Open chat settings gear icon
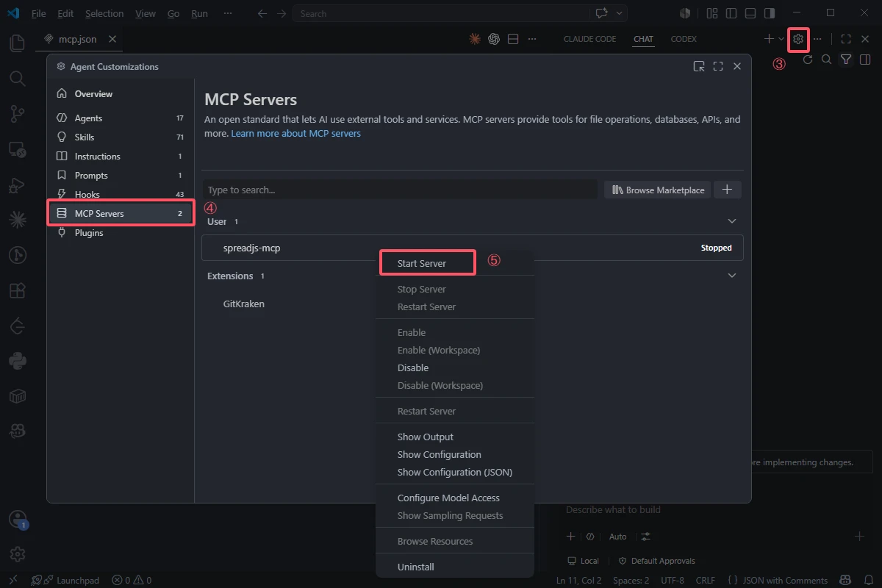Image resolution: width=882 pixels, height=588 pixels. (799, 39)
